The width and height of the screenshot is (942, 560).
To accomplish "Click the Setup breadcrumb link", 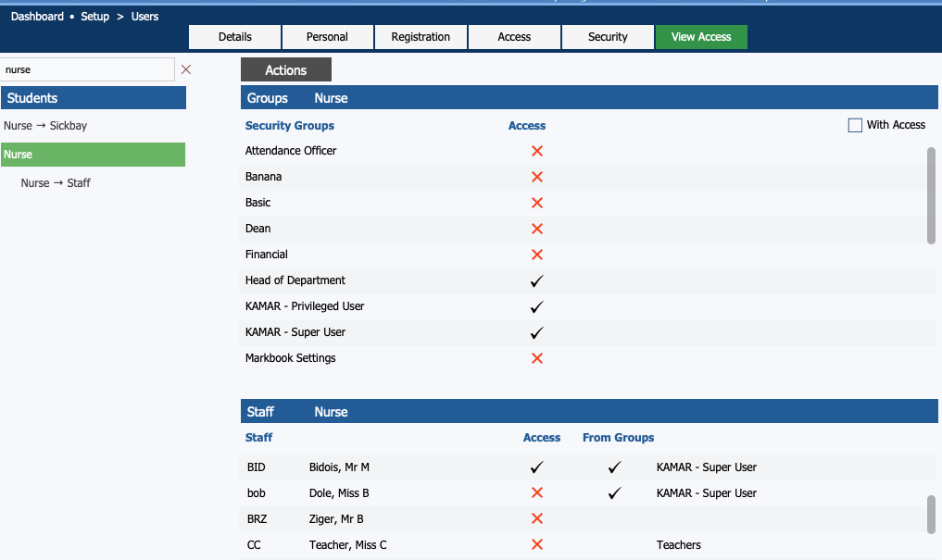I will coord(94,17).
